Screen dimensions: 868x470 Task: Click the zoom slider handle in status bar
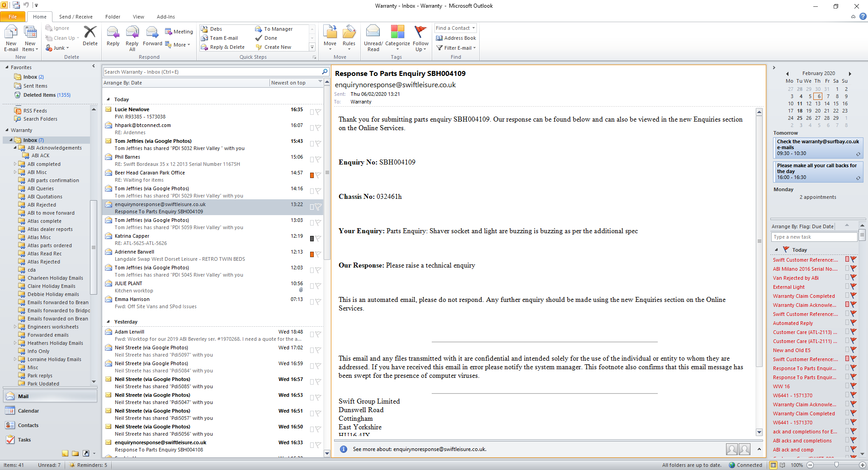click(x=836, y=465)
